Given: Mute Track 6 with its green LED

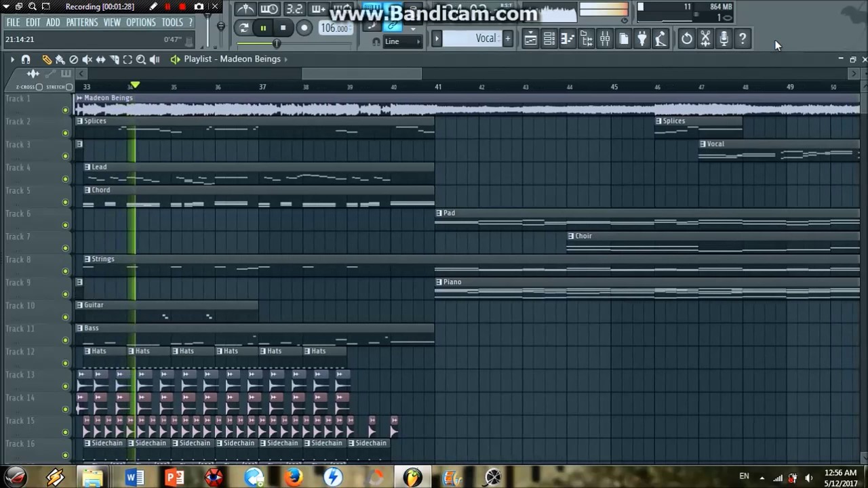Looking at the screenshot, I should (66, 225).
